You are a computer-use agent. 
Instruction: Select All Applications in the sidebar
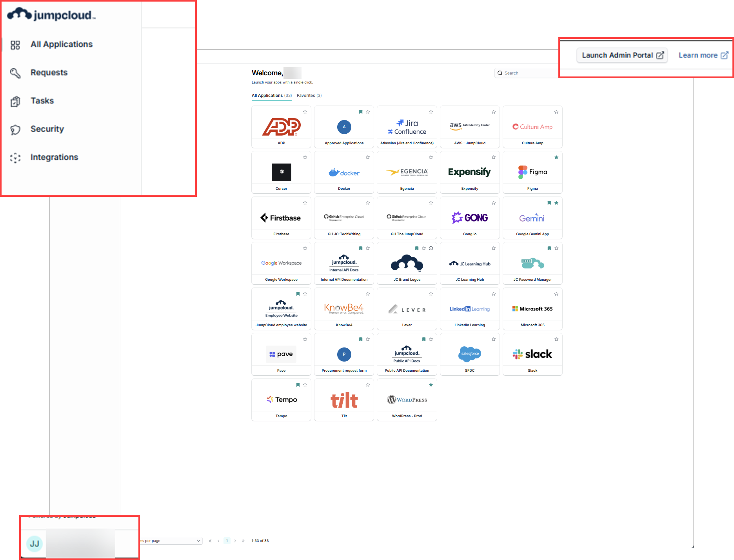pos(62,44)
